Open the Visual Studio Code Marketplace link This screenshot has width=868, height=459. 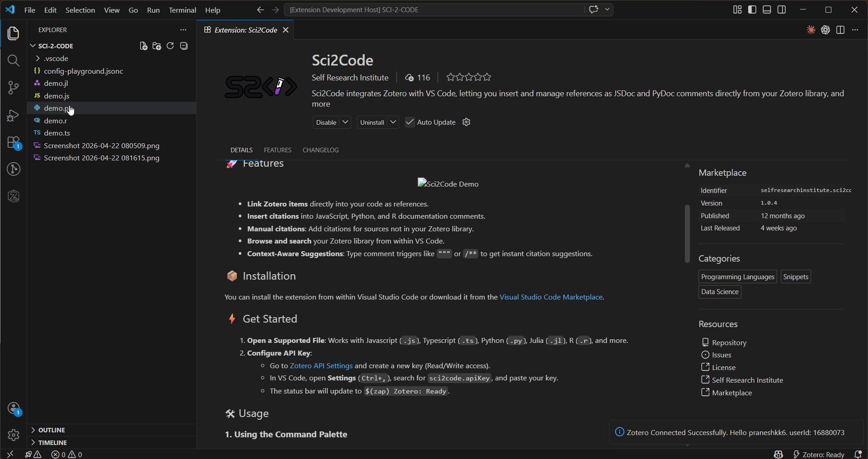[x=551, y=297]
